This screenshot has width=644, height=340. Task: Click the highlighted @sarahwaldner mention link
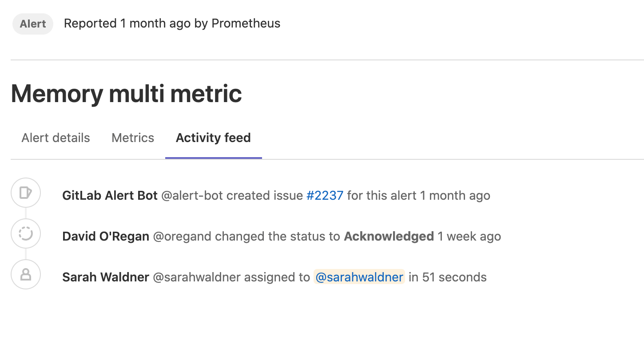(x=359, y=277)
